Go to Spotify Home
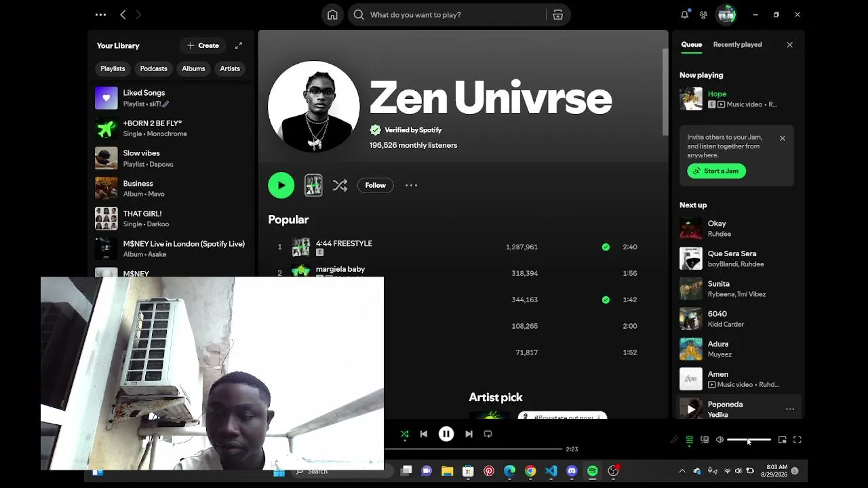The width and height of the screenshot is (868, 488). click(x=332, y=15)
